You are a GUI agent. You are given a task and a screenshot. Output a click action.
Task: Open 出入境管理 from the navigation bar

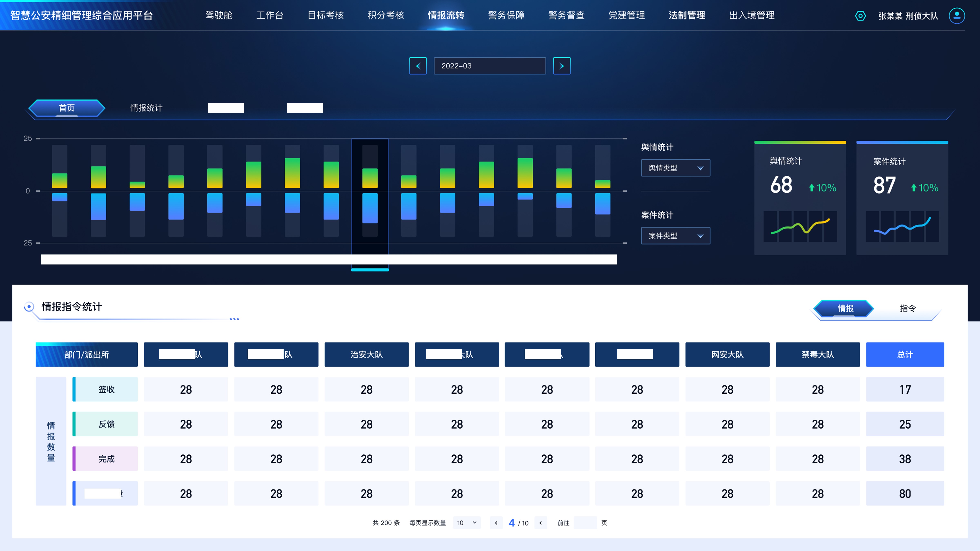click(751, 16)
